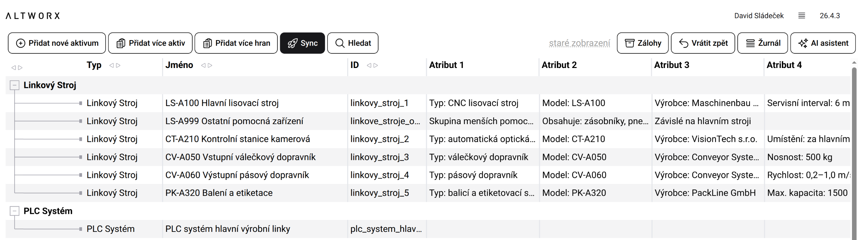868x240 pixels.
Task: Click Přidat více hran button
Action: 236,43
